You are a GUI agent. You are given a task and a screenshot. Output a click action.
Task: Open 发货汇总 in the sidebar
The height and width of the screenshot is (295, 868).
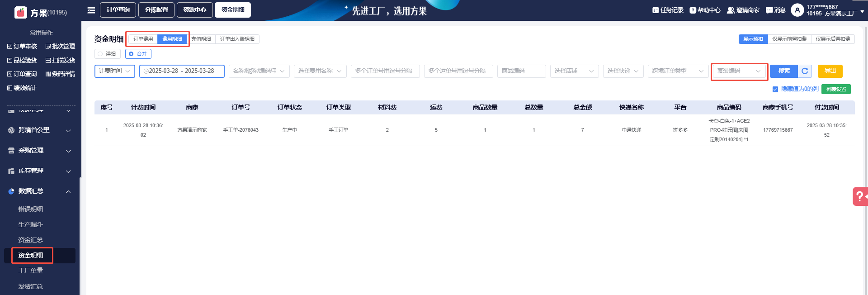click(x=31, y=286)
